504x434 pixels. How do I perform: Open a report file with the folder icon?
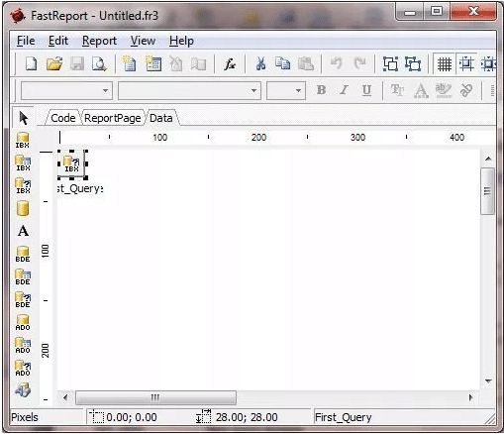tap(54, 63)
